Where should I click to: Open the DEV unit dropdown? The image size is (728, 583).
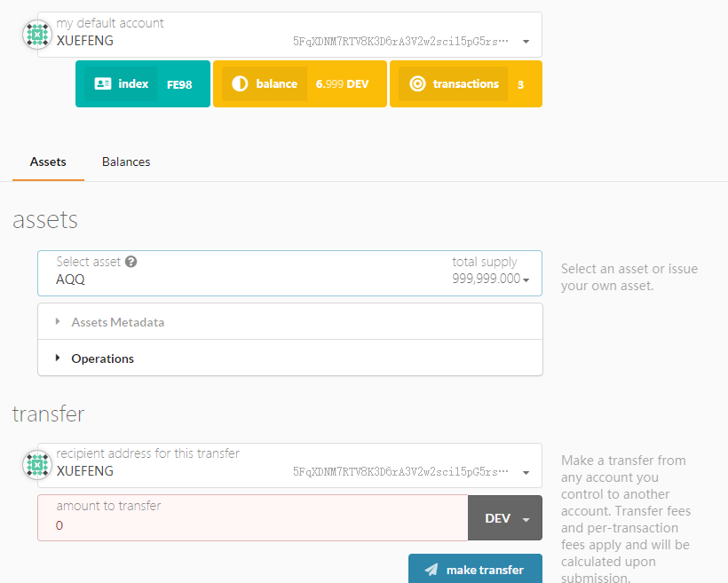click(x=504, y=518)
